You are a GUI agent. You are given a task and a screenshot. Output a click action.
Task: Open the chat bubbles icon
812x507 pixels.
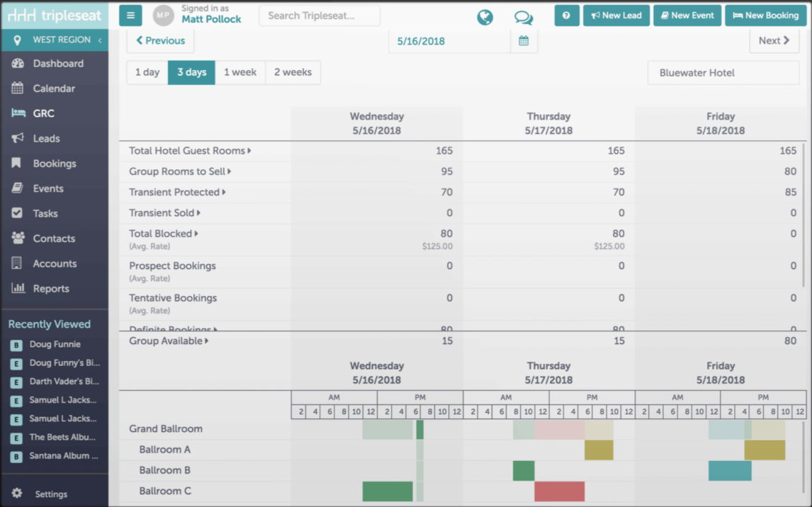(x=523, y=18)
